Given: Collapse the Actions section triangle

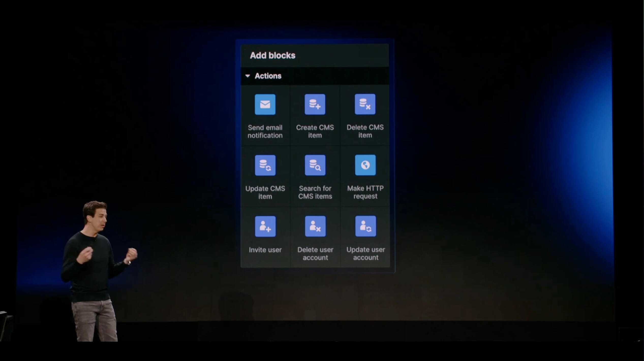Looking at the screenshot, I should point(248,76).
